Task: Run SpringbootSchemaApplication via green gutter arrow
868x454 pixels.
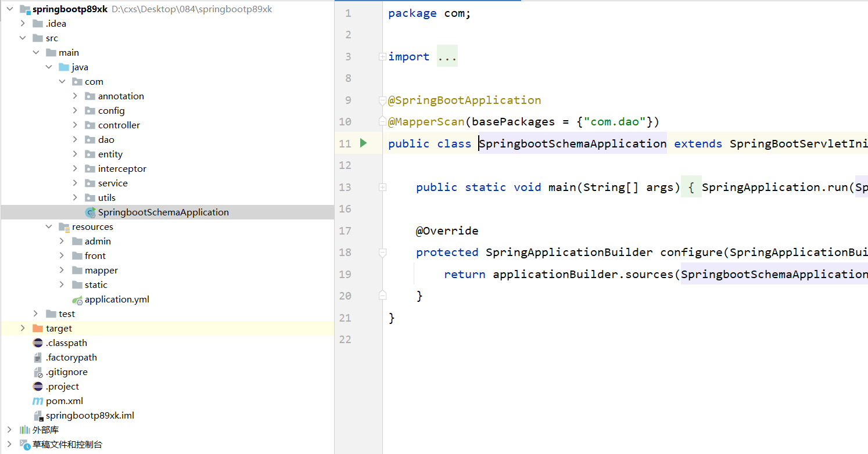Action: (364, 143)
